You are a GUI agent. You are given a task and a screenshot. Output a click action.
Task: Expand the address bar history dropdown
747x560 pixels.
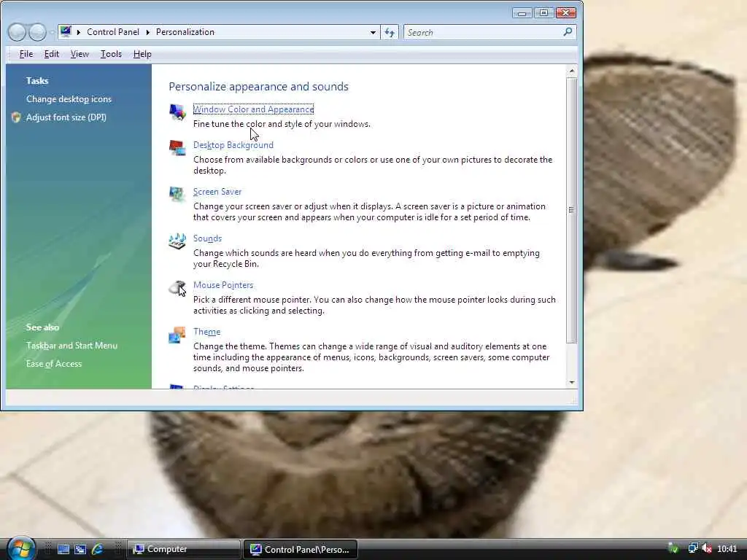(x=373, y=32)
